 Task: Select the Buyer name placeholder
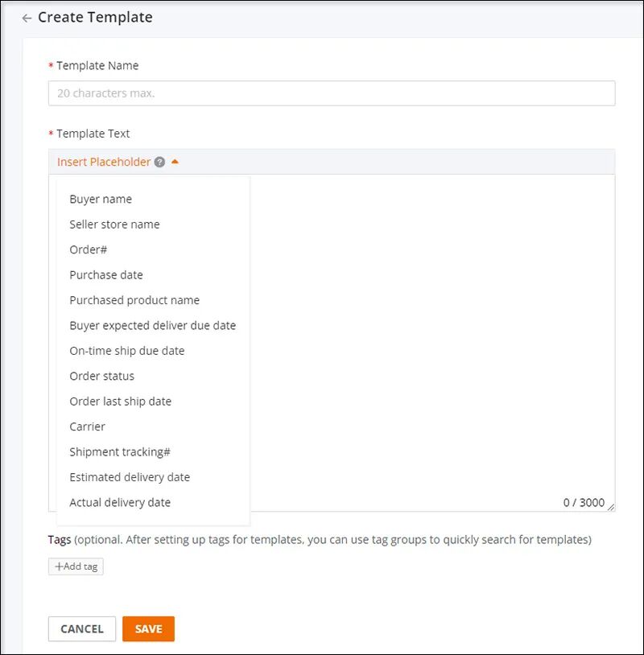coord(101,199)
